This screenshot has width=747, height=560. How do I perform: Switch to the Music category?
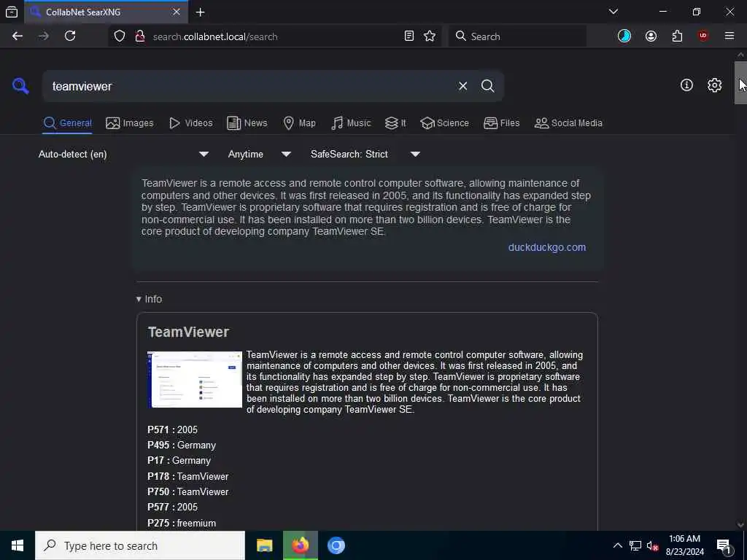(x=351, y=122)
